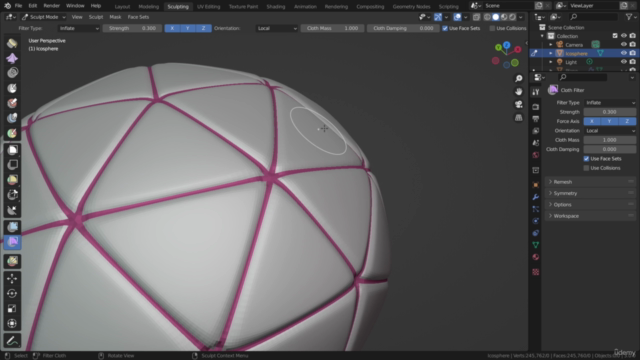Open the Material properties tab icon

536,257
